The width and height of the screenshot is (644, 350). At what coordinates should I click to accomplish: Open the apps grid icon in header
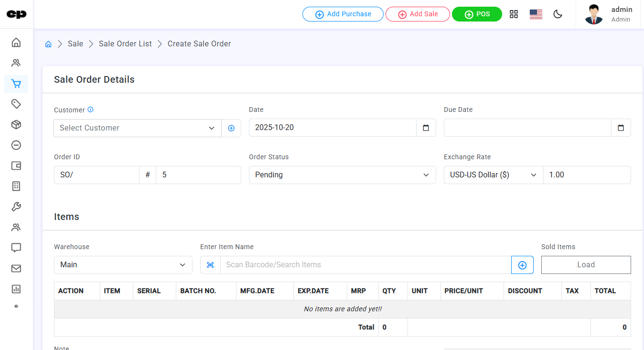(x=514, y=14)
